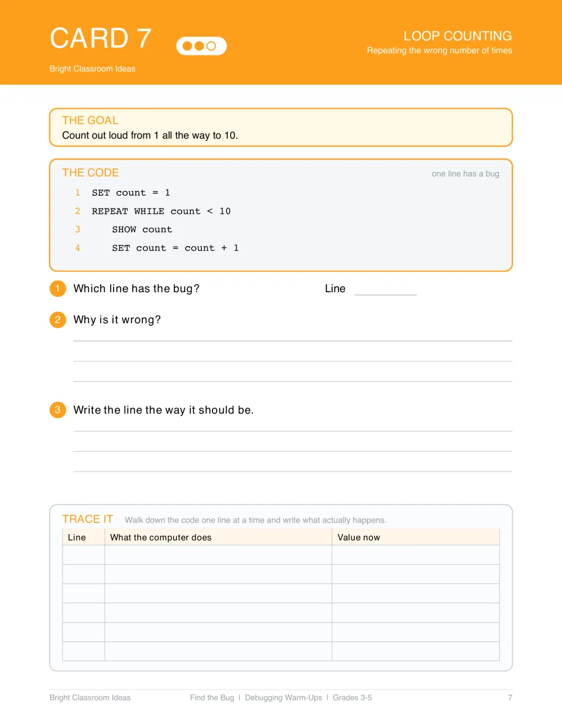This screenshot has width=562, height=728.
Task: Click THE CODE heading
Action: [x=90, y=172]
